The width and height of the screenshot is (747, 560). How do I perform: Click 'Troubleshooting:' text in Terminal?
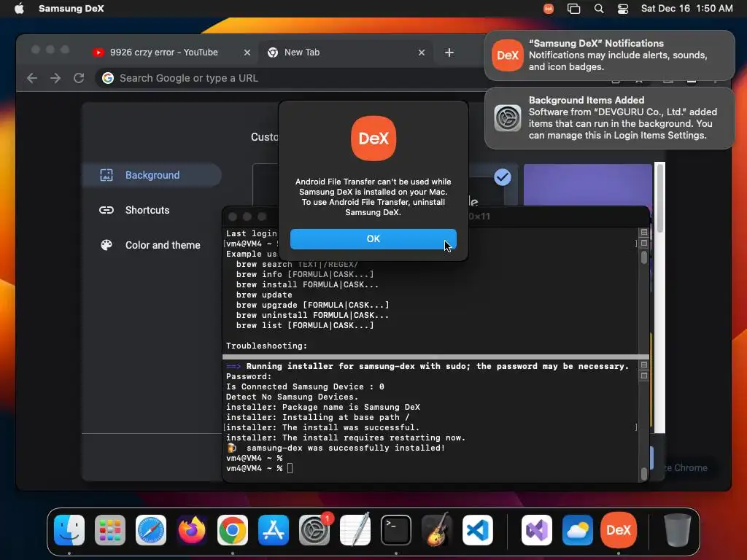pos(267,346)
